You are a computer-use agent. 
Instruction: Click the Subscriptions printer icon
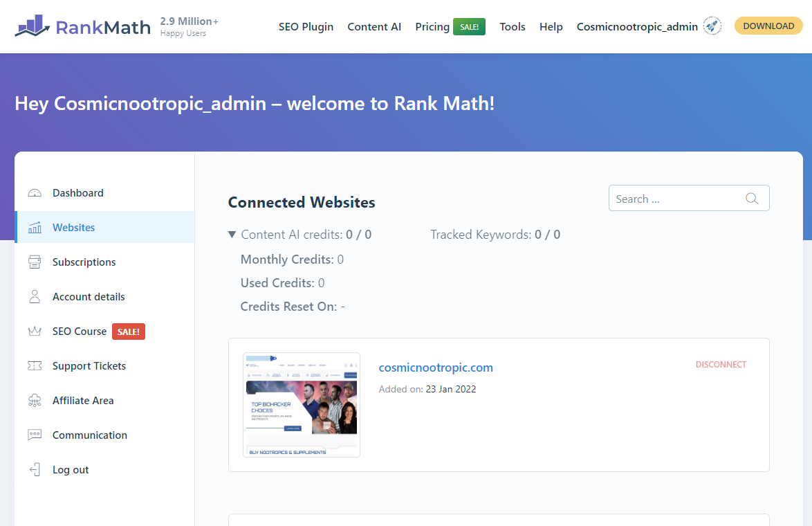(x=35, y=262)
